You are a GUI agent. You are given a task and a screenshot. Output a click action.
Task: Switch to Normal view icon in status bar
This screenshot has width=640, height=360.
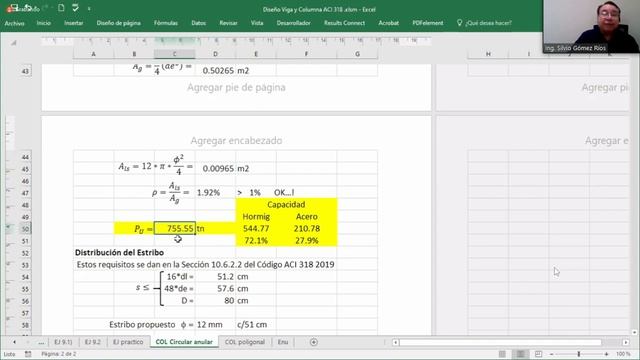pos(502,354)
